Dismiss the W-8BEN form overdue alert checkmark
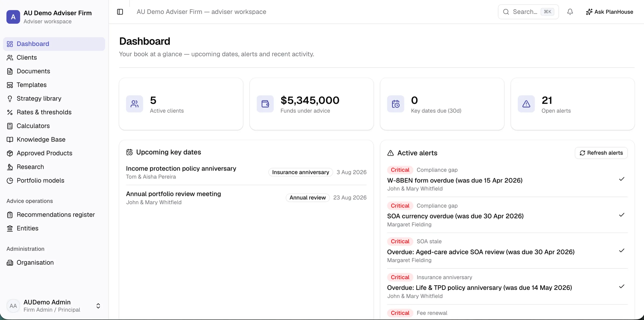Screen dimensions: 644x320 [622, 179]
